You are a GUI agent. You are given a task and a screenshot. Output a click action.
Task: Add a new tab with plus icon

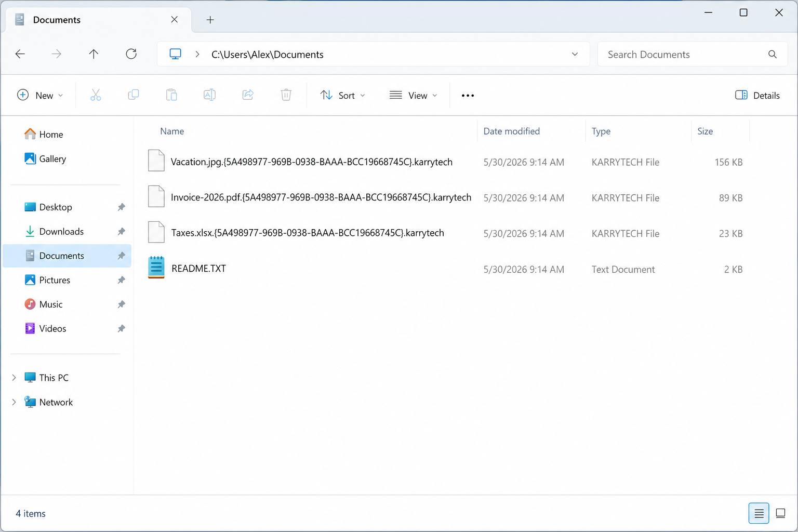pos(210,20)
